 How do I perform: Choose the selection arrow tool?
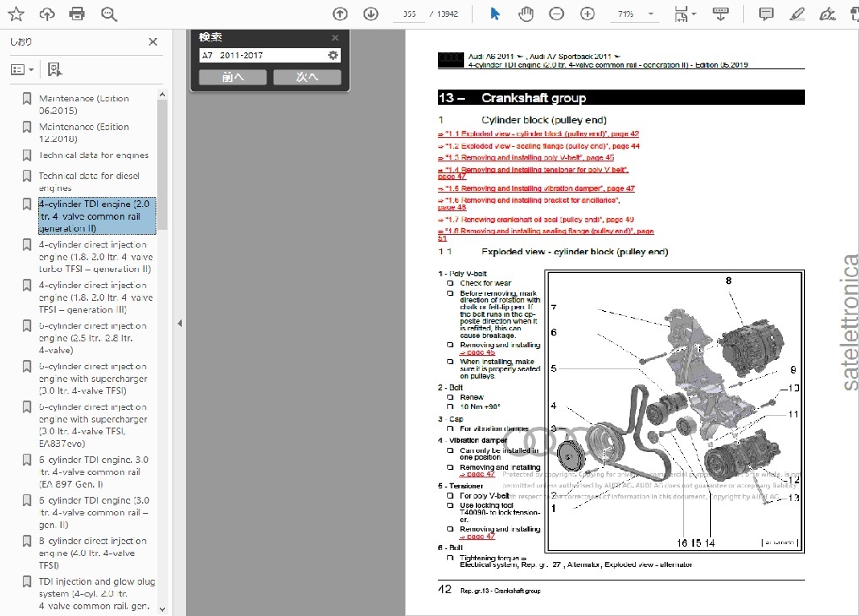[495, 14]
